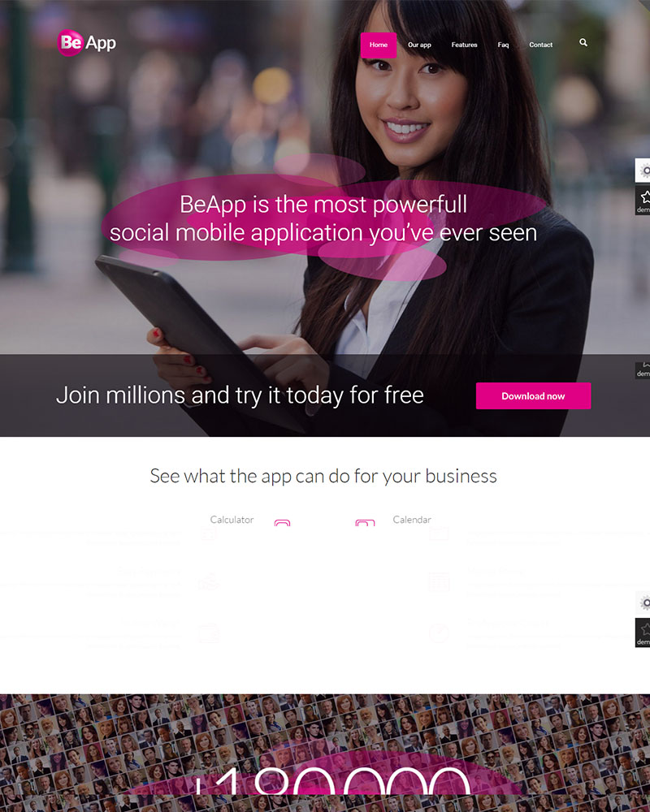650x812 pixels.
Task: Click the Calculator feature label
Action: coord(232,520)
